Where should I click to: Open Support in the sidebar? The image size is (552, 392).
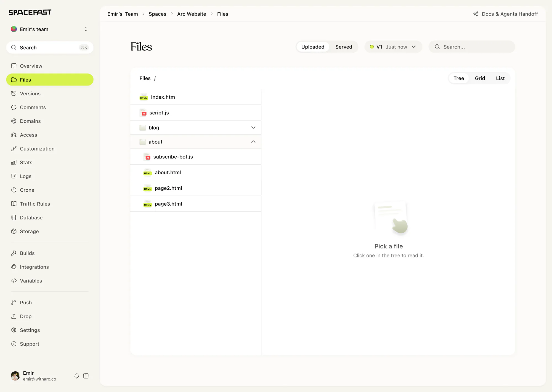[x=50, y=344]
